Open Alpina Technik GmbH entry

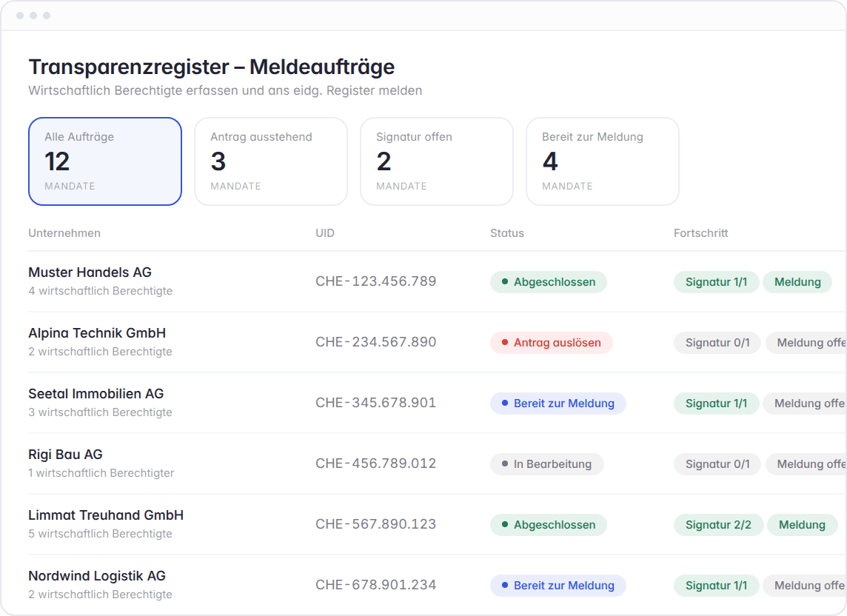pos(438,342)
